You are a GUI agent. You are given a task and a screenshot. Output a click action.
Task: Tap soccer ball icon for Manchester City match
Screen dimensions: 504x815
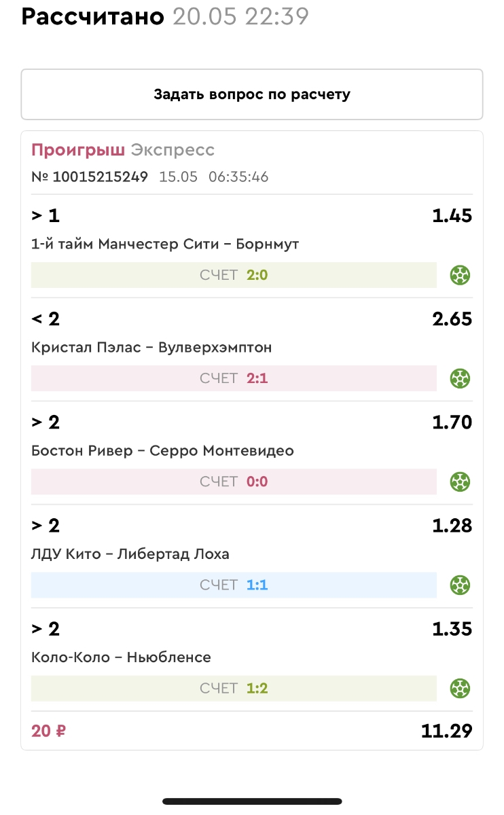click(x=461, y=275)
